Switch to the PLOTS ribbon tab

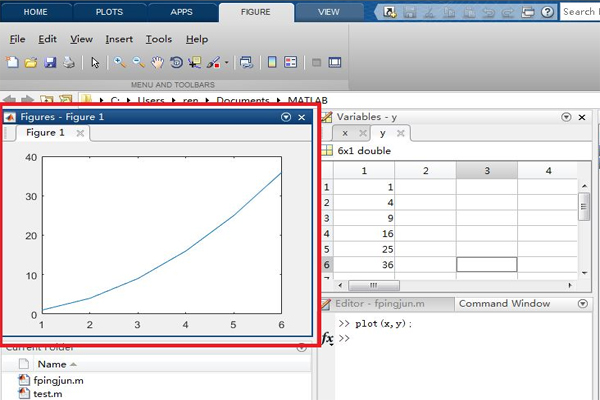tap(109, 11)
